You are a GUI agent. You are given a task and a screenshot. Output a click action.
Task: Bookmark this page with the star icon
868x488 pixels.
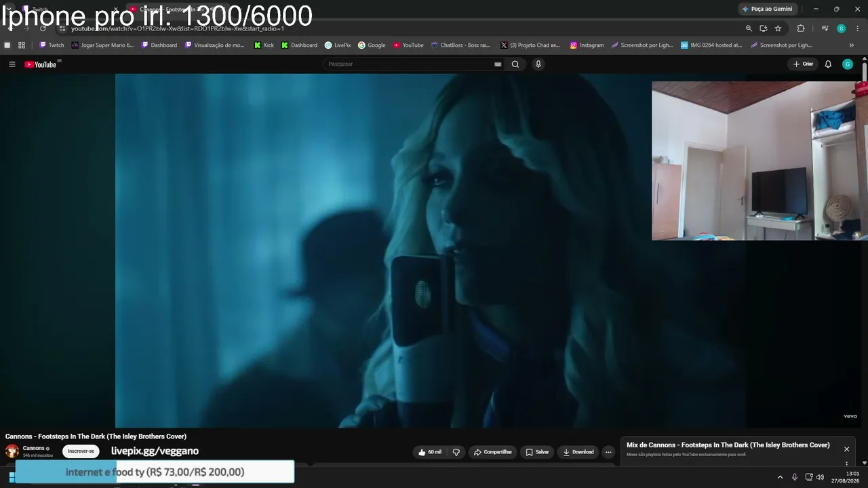pyautogui.click(x=778, y=28)
